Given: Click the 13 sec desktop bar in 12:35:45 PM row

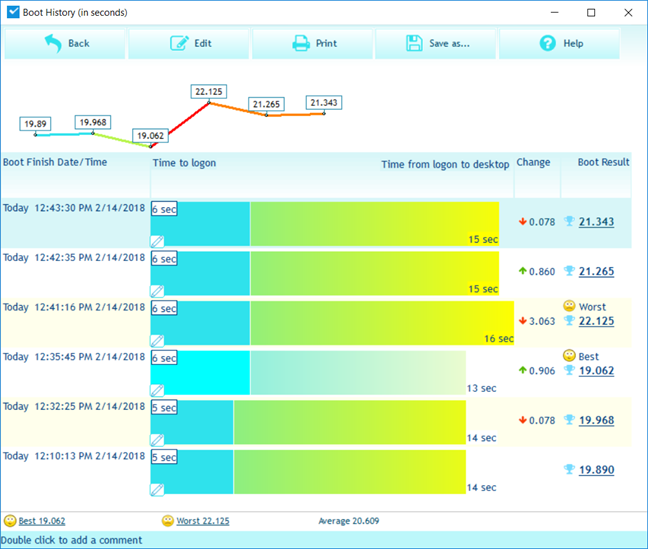Looking at the screenshot, I should (x=358, y=373).
